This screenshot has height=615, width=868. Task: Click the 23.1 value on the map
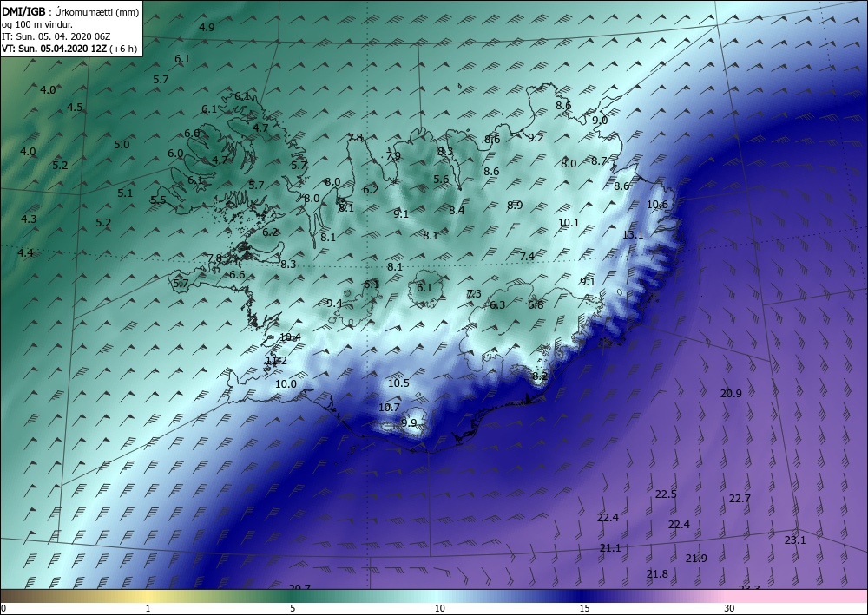tap(795, 540)
